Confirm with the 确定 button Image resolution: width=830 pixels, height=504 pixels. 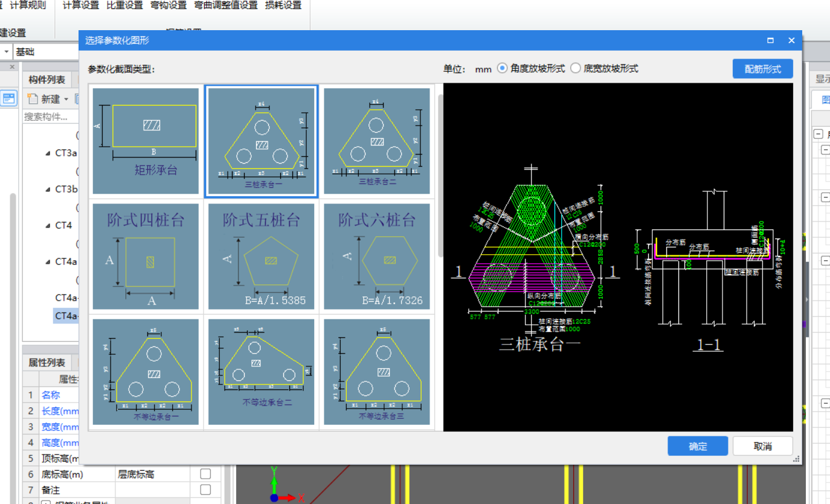click(x=698, y=446)
